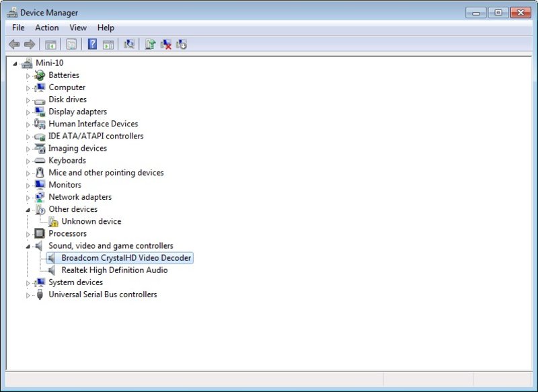Viewport: 538px width, 392px height.
Task: Collapse Sound, video and game controllers node
Action: [x=28, y=246]
